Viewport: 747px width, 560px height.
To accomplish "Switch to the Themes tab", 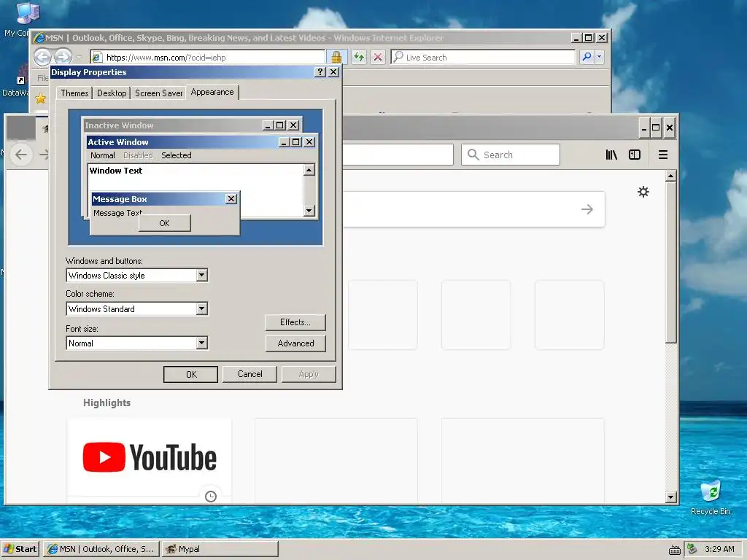I will [x=74, y=93].
